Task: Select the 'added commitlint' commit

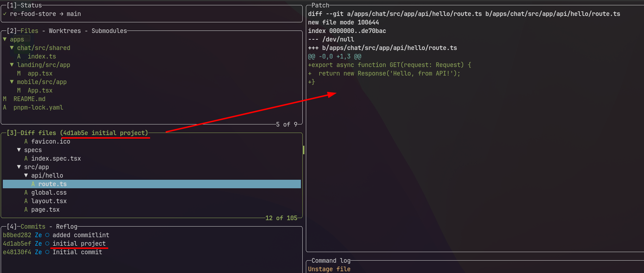Action: (x=81, y=235)
